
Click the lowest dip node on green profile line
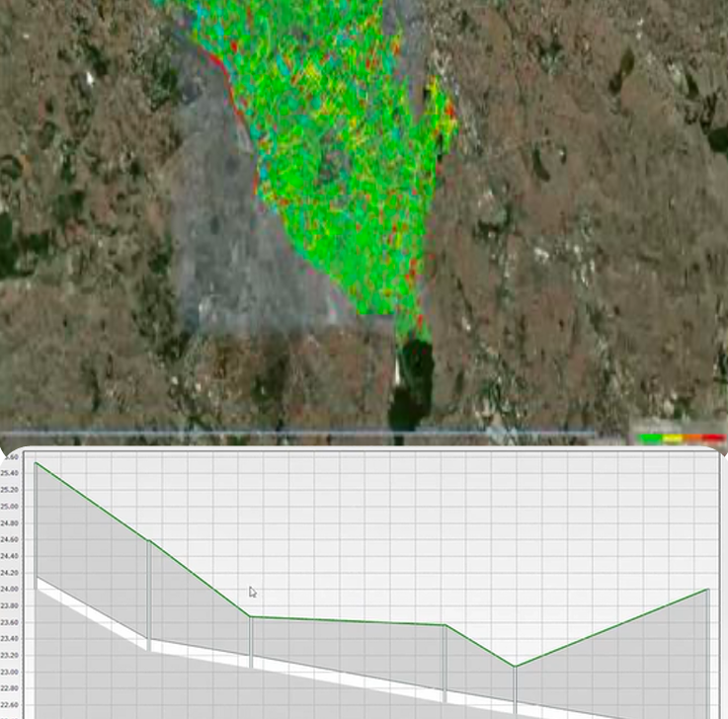point(515,667)
